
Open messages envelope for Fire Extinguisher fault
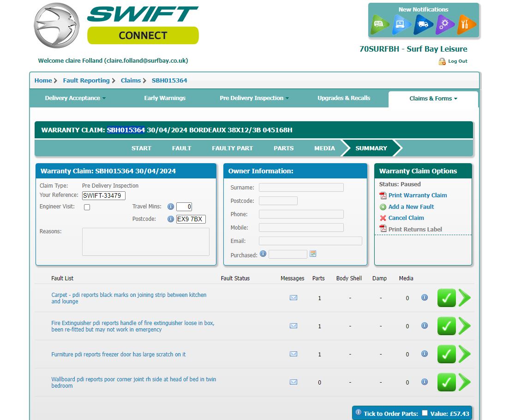(x=293, y=325)
